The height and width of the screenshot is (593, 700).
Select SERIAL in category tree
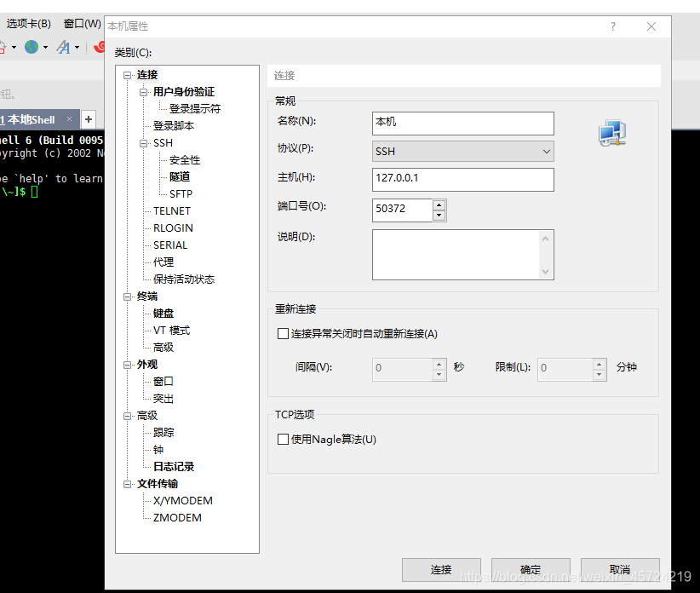(170, 245)
